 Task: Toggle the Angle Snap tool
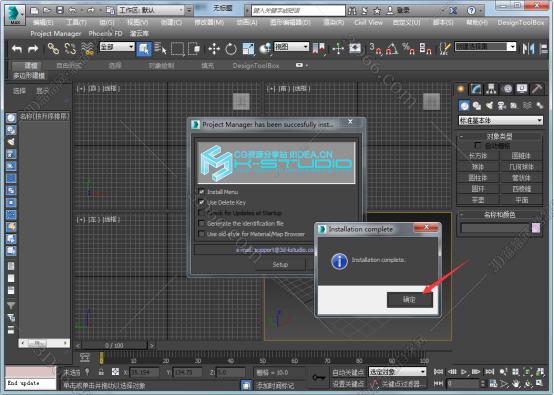coord(392,48)
